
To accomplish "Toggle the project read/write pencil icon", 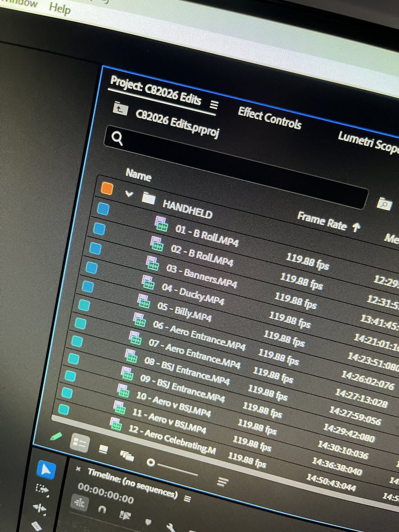I will [x=55, y=436].
